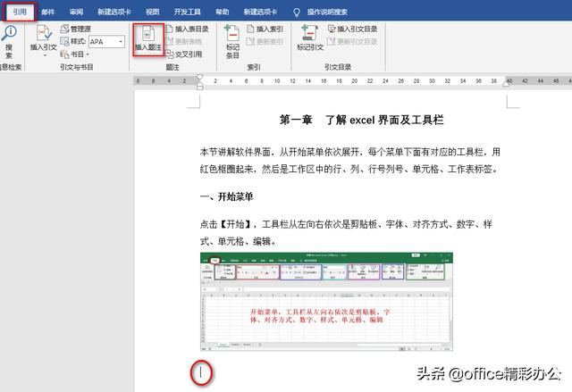Switch to the 邮件 tab
572x392 pixels.
point(48,12)
